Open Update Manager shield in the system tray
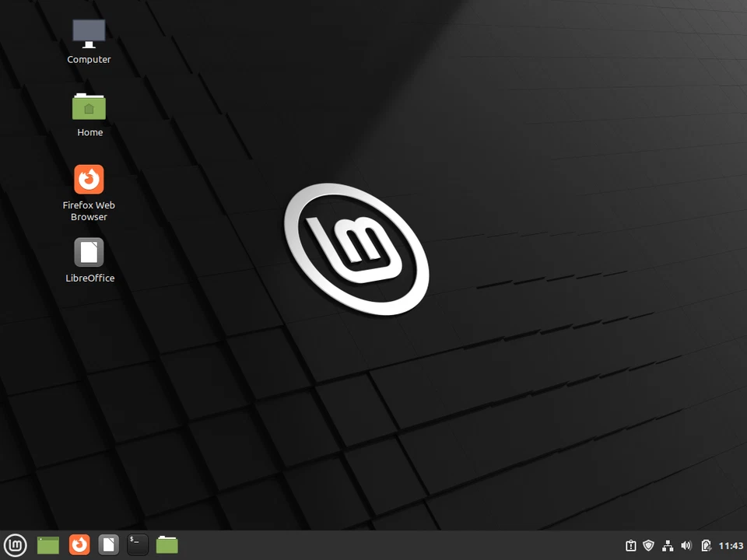 pos(649,545)
